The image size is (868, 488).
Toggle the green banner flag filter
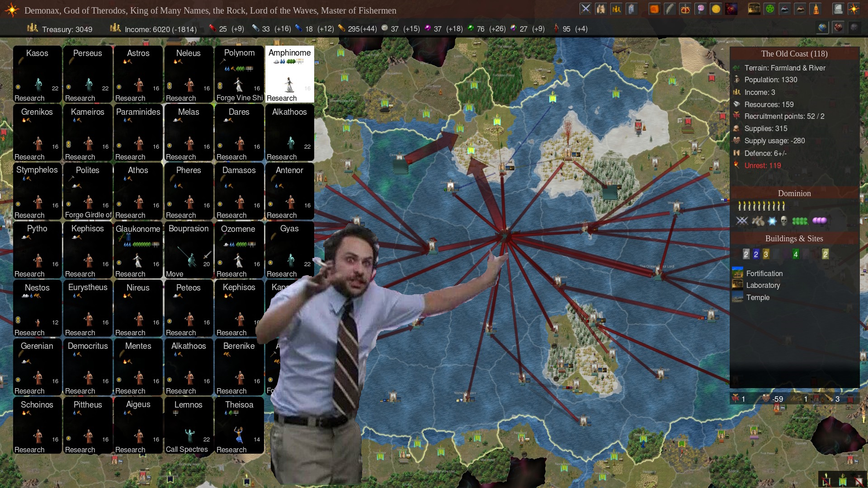(x=843, y=482)
